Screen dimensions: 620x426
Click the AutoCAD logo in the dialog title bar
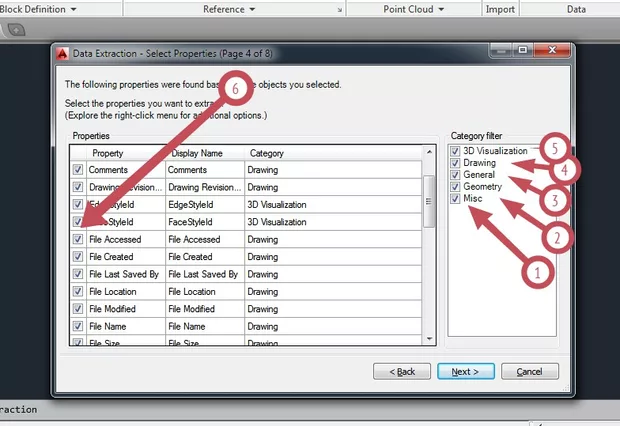[62, 53]
